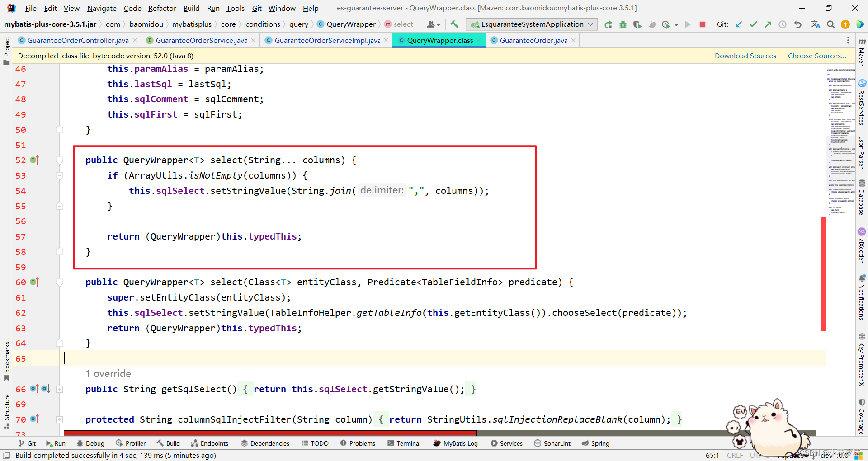The width and height of the screenshot is (868, 461).
Task: Open the File menu
Action: (31, 8)
